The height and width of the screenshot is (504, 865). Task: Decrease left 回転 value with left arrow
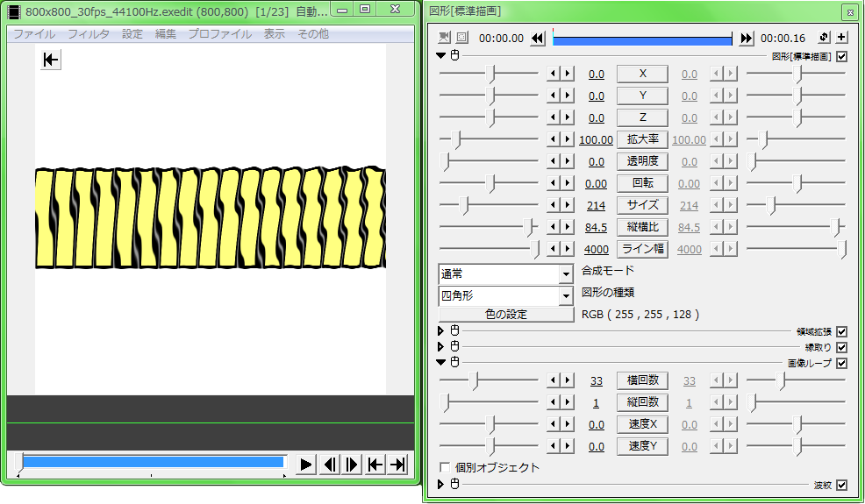[554, 183]
